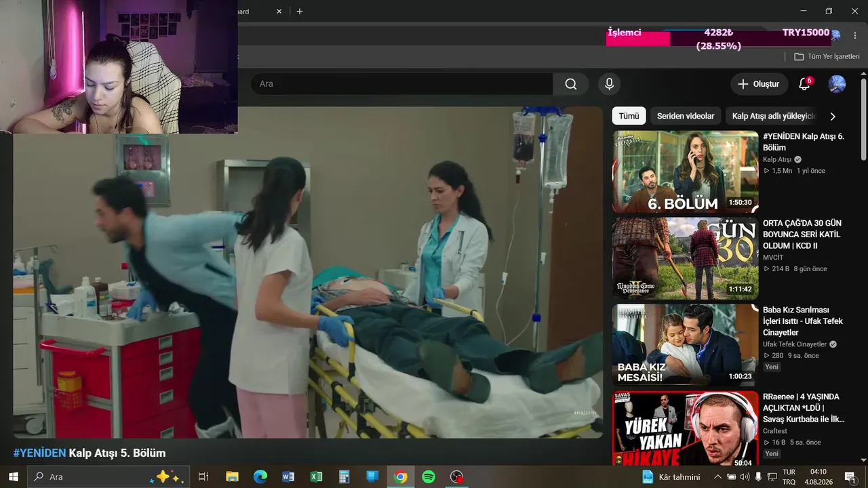Image resolution: width=868 pixels, height=488 pixels.
Task: Visit the MVCİT channel name
Action: point(774,258)
